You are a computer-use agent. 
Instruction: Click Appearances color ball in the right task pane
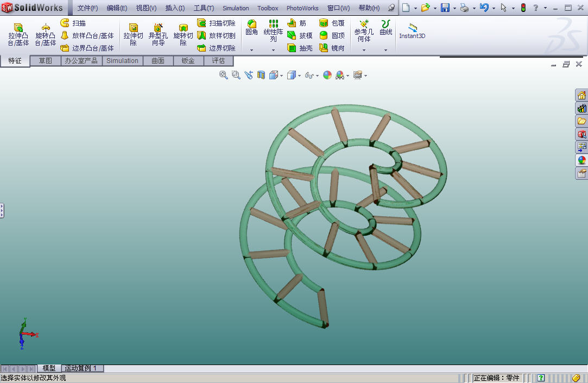(x=581, y=160)
